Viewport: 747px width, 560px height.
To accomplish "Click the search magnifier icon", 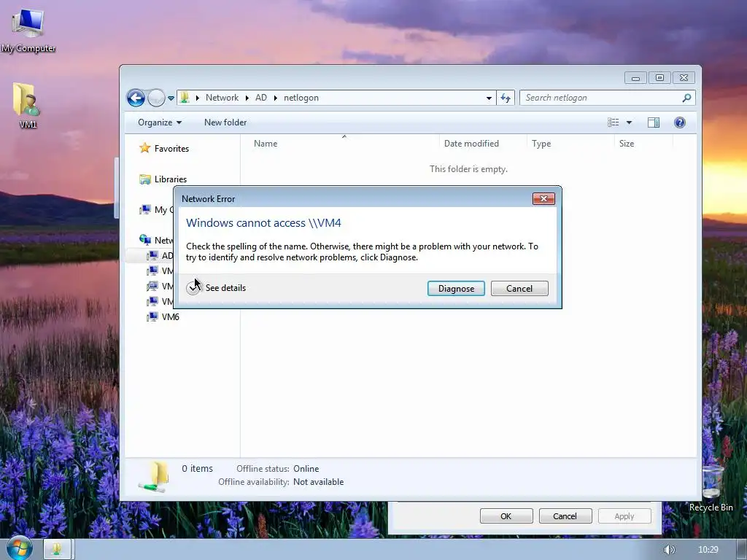I will 686,98.
